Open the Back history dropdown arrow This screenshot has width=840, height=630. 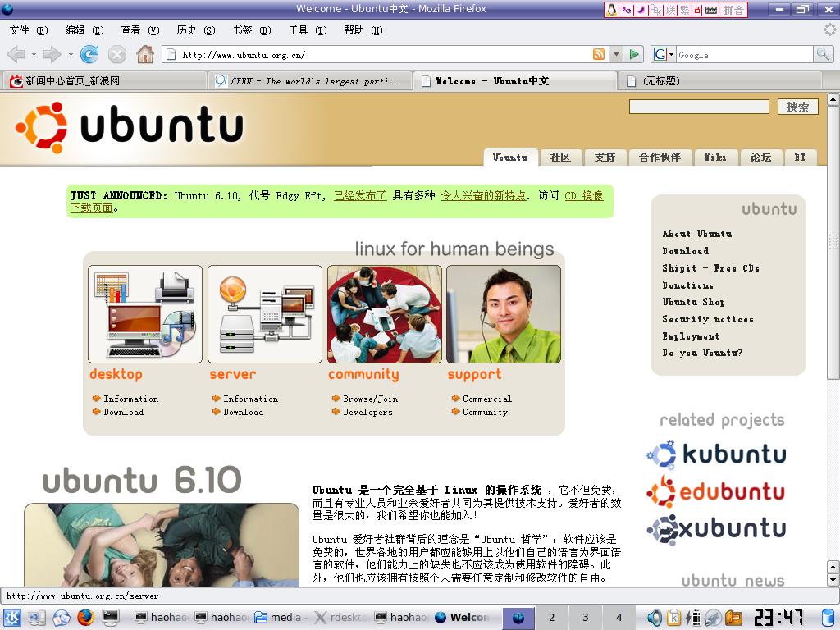coord(33,54)
